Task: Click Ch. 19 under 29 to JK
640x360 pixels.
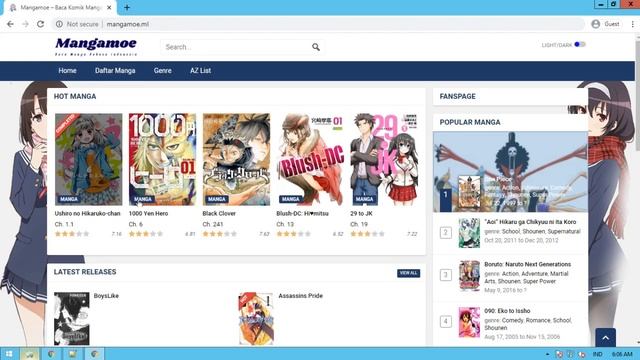Action: 359,224
